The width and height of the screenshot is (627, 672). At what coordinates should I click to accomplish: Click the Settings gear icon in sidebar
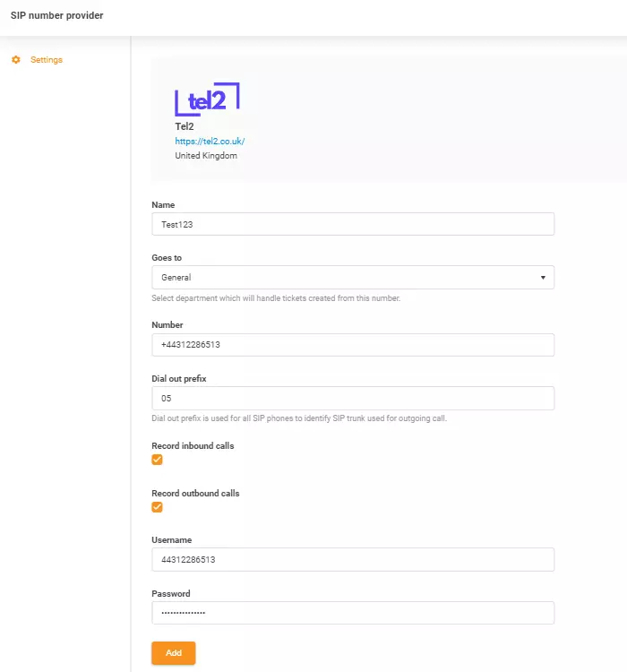pos(16,60)
